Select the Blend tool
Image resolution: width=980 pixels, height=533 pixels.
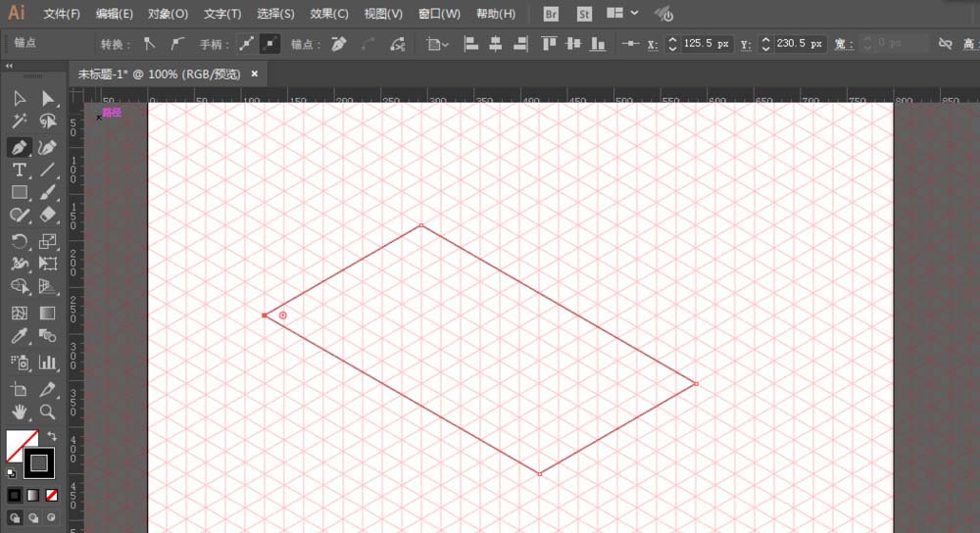point(47,336)
